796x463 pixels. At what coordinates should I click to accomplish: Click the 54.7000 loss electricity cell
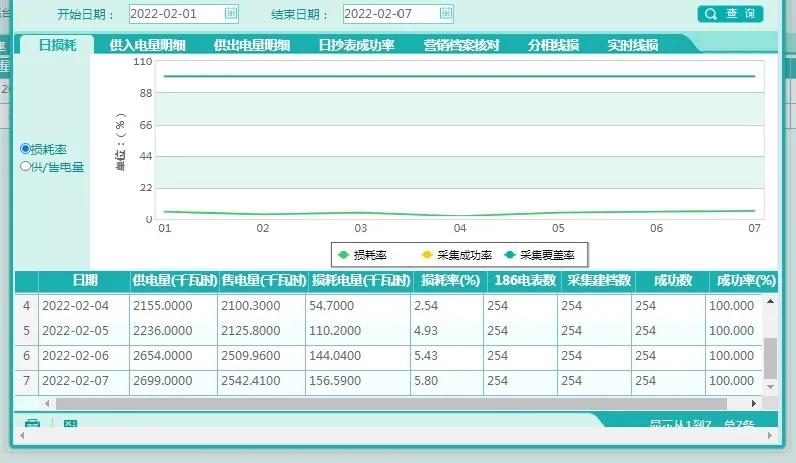(358, 306)
